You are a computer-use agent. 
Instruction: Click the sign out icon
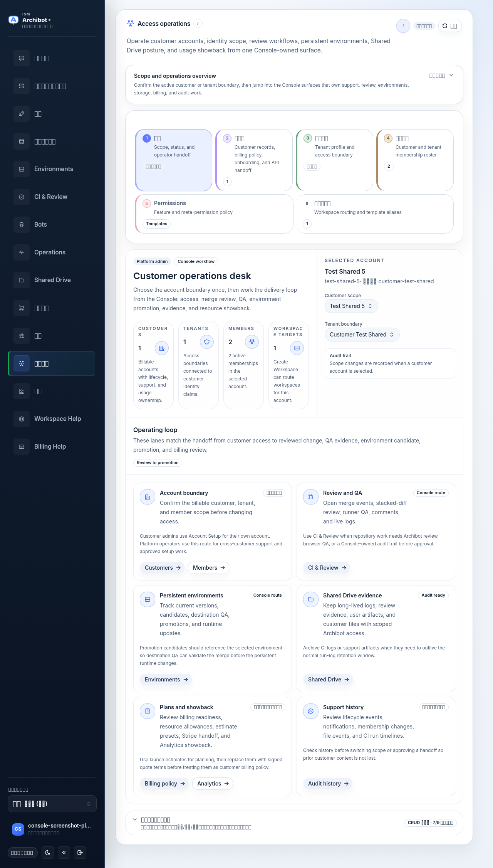point(80,853)
